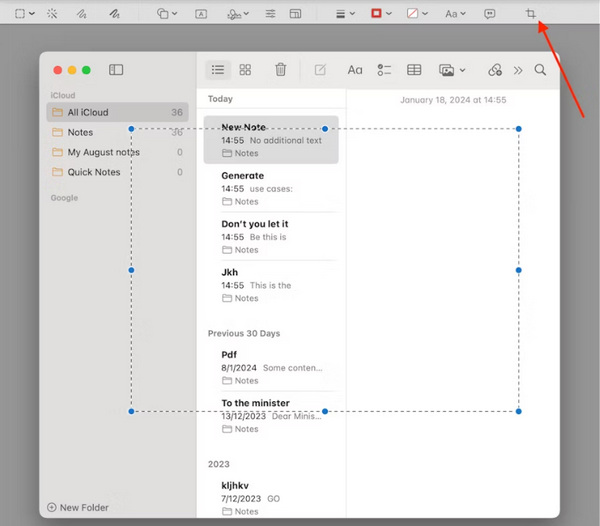The image size is (600, 526).
Task: Open the Notes Aa format menu
Action: tap(355, 70)
